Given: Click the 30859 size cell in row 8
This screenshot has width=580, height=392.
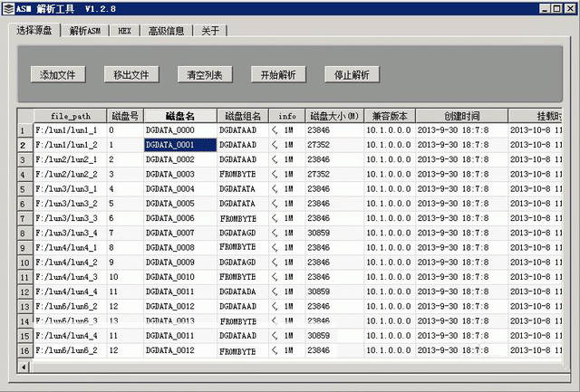Looking at the screenshot, I should 334,233.
